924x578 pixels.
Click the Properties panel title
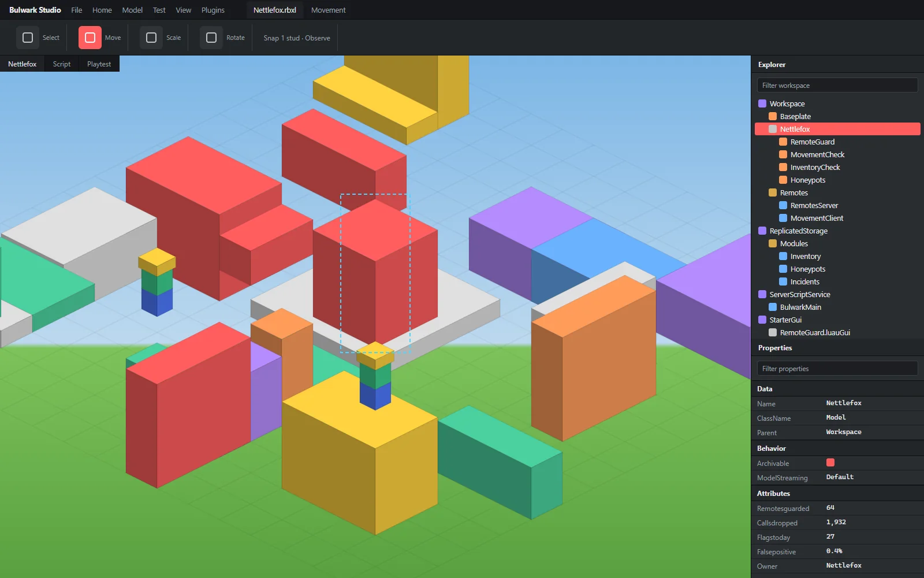(x=775, y=348)
